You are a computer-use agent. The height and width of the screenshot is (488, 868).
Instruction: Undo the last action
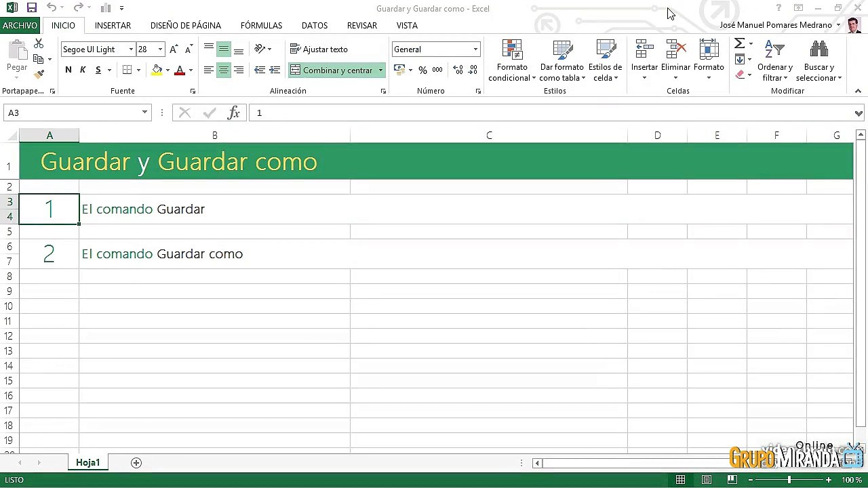52,8
